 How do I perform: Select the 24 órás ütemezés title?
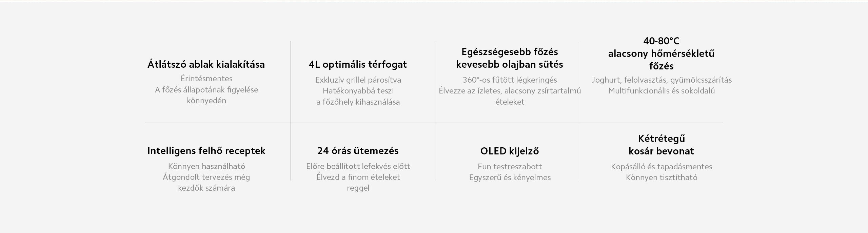point(358,151)
